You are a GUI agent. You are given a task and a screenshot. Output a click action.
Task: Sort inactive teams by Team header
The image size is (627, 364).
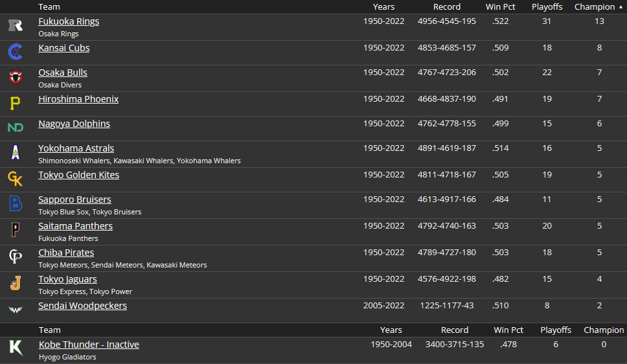pos(50,330)
